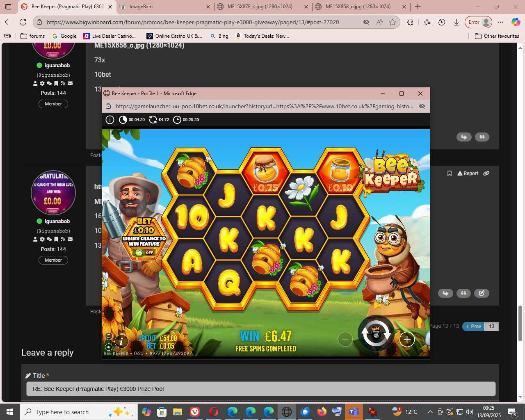Click the reply Title input field

[x=260, y=389]
